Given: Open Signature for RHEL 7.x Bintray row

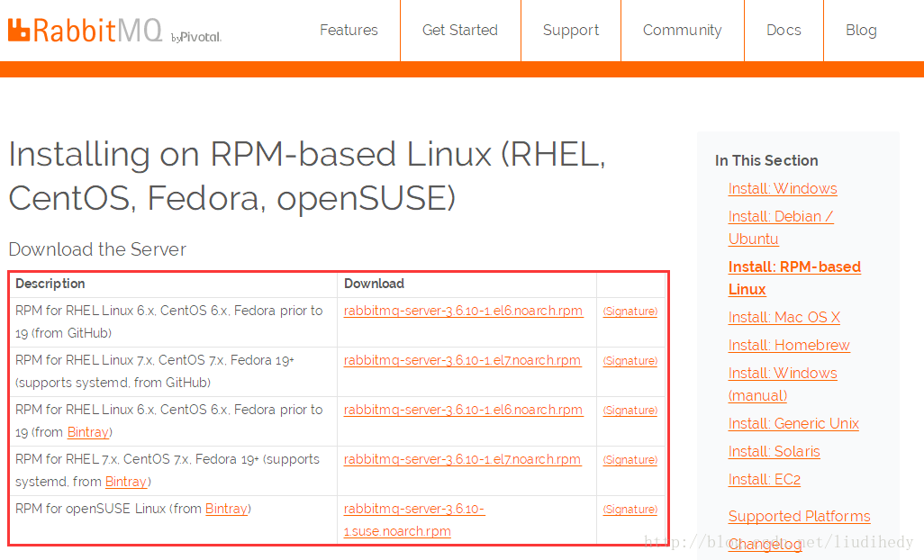Looking at the screenshot, I should (630, 460).
